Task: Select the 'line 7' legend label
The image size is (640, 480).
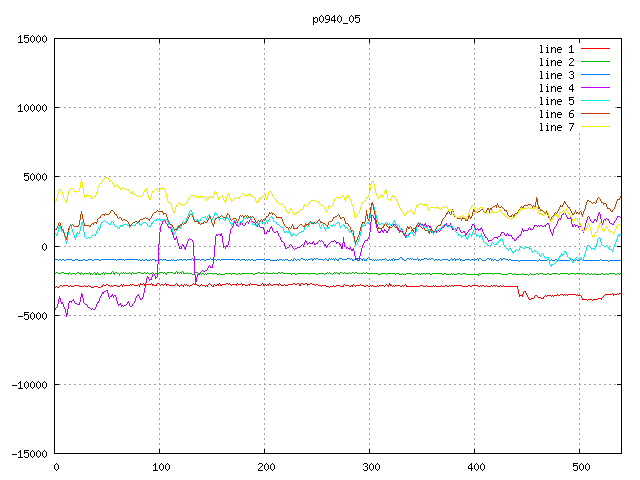Action: (557, 127)
